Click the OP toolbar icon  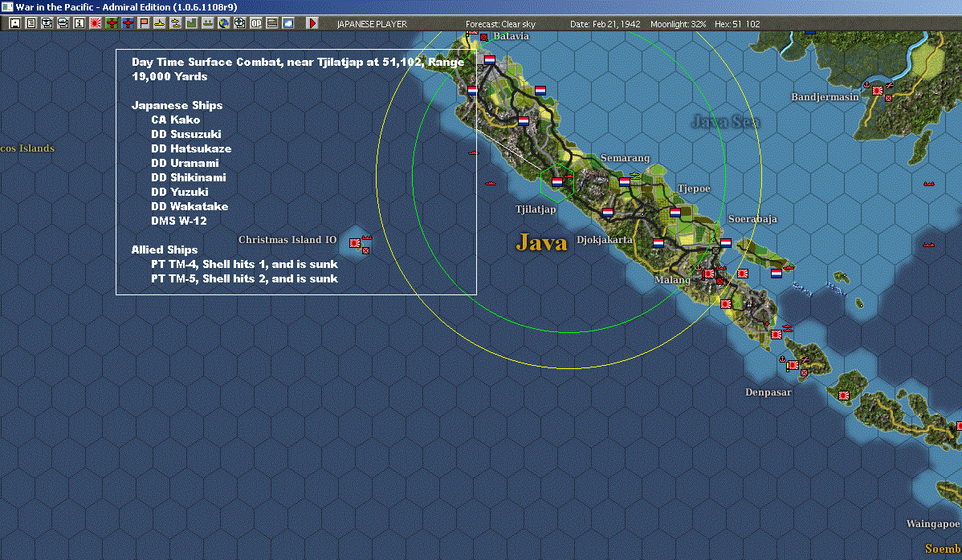[256, 23]
